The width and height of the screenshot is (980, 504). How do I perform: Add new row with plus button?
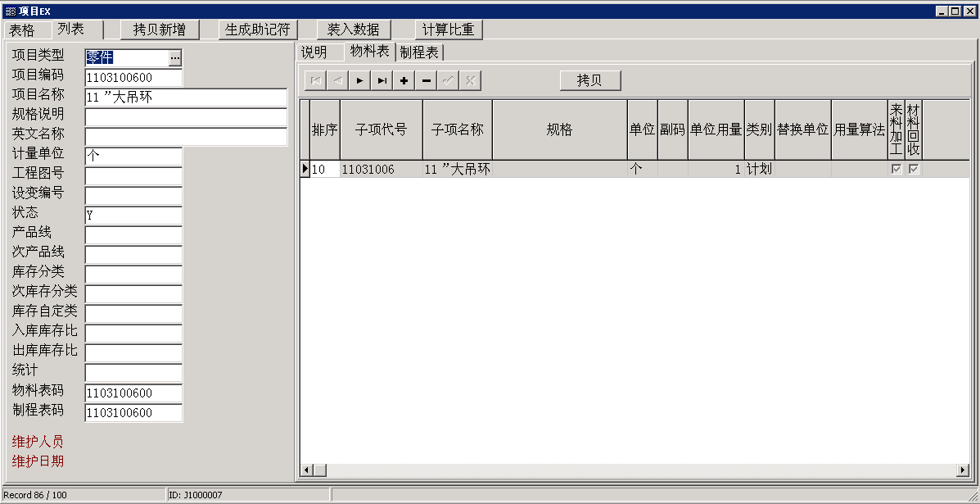(x=404, y=80)
